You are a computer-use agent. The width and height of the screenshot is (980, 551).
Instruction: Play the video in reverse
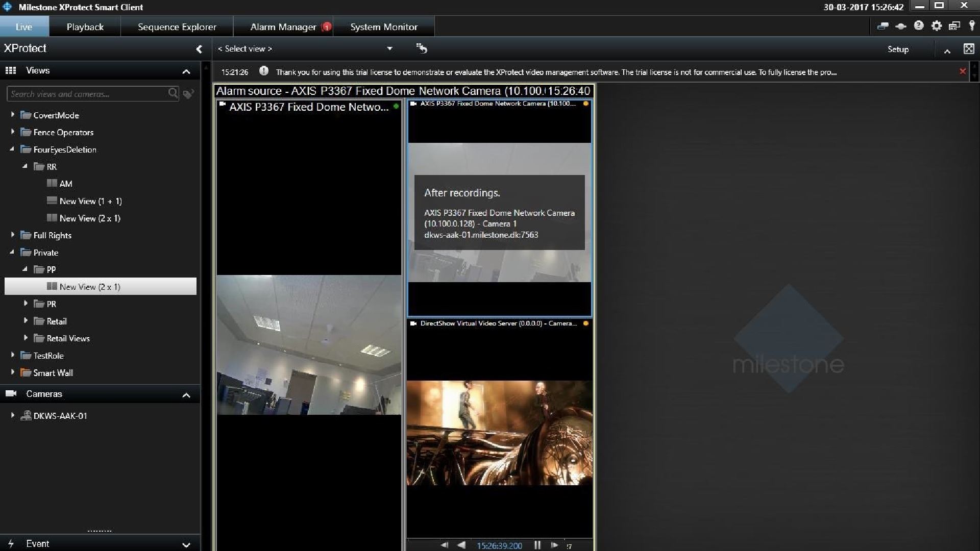(x=461, y=545)
